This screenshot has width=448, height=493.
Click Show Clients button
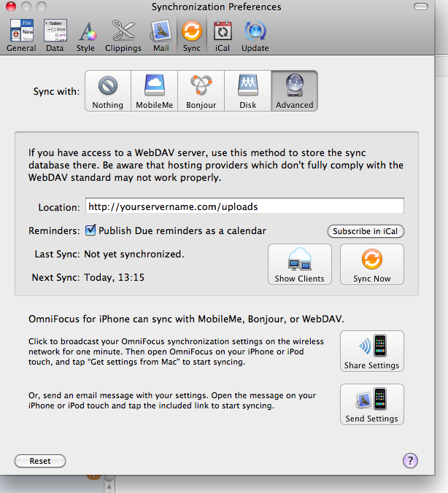tap(300, 265)
